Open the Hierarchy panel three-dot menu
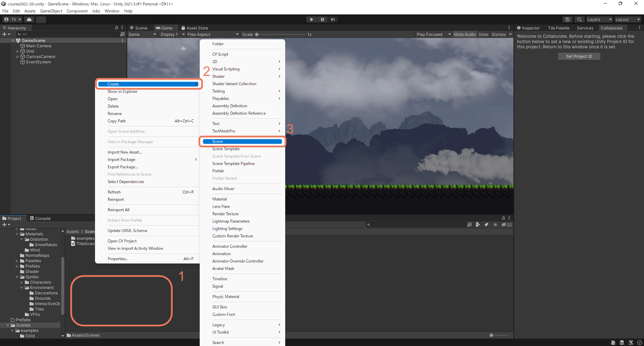 (x=122, y=28)
